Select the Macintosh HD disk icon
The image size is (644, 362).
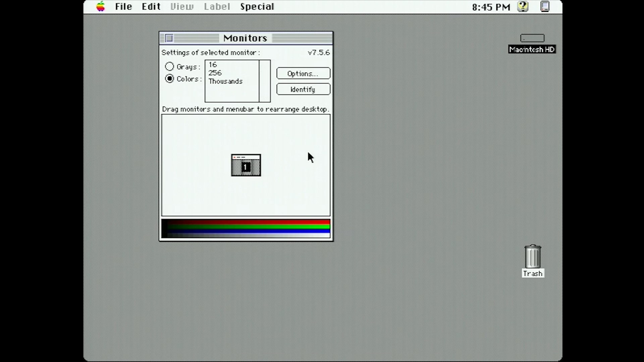[x=532, y=38]
